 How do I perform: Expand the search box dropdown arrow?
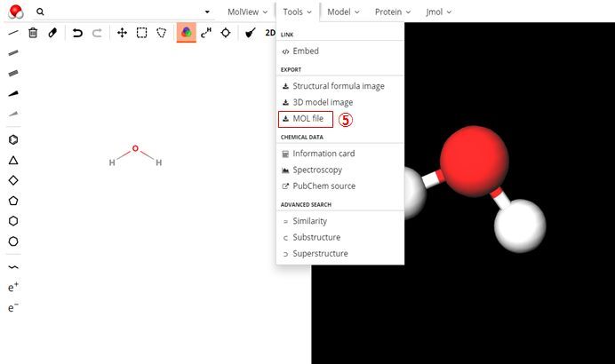tap(208, 12)
